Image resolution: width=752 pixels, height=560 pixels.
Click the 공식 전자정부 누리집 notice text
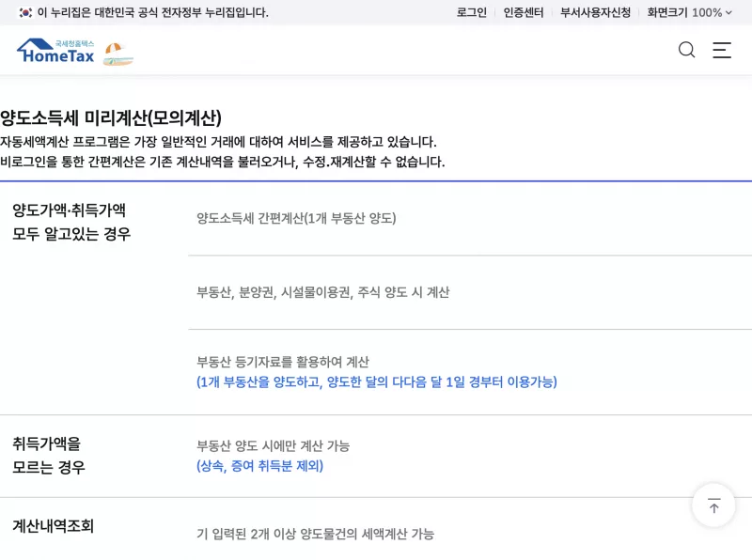point(153,12)
